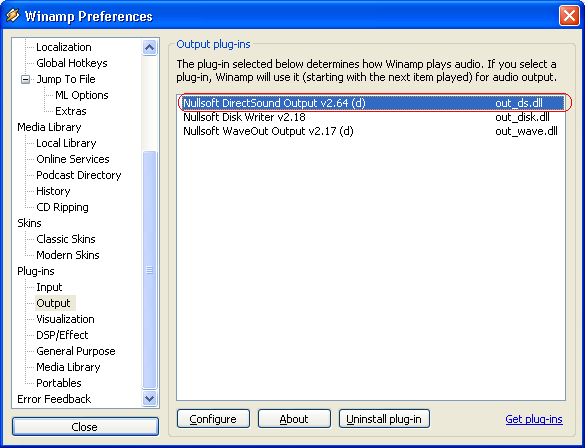
Task: Follow the Get plug-ins link
Action: click(534, 419)
